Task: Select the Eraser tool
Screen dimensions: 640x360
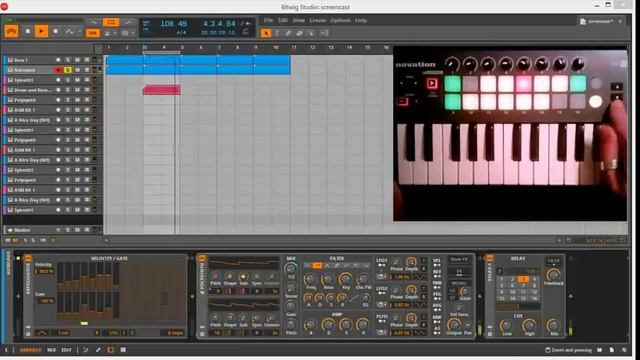Action: [299, 33]
